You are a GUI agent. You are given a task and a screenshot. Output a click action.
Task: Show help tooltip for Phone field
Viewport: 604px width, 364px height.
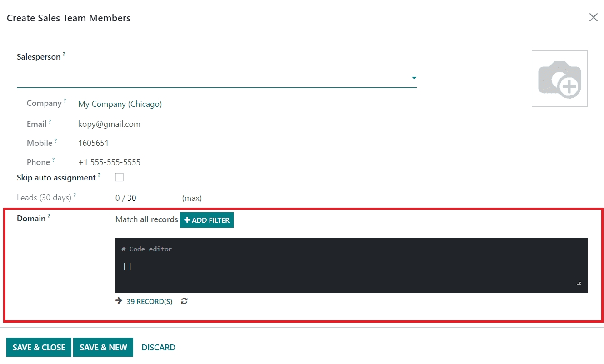pyautogui.click(x=53, y=160)
